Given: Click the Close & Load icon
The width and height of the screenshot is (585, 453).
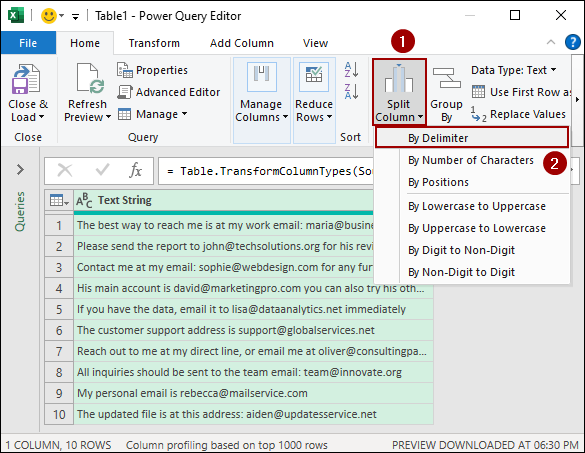Looking at the screenshot, I should coord(25,79).
